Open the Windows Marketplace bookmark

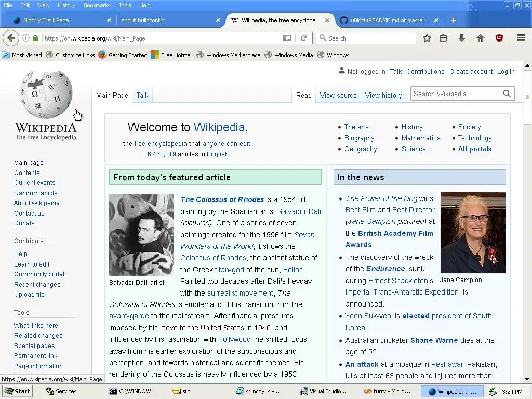(229, 55)
